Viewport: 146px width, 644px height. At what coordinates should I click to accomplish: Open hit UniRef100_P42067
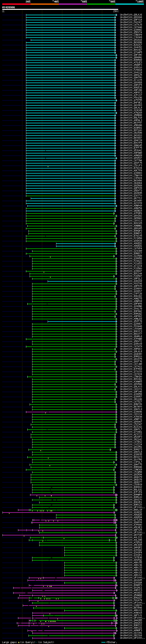(131, 22)
